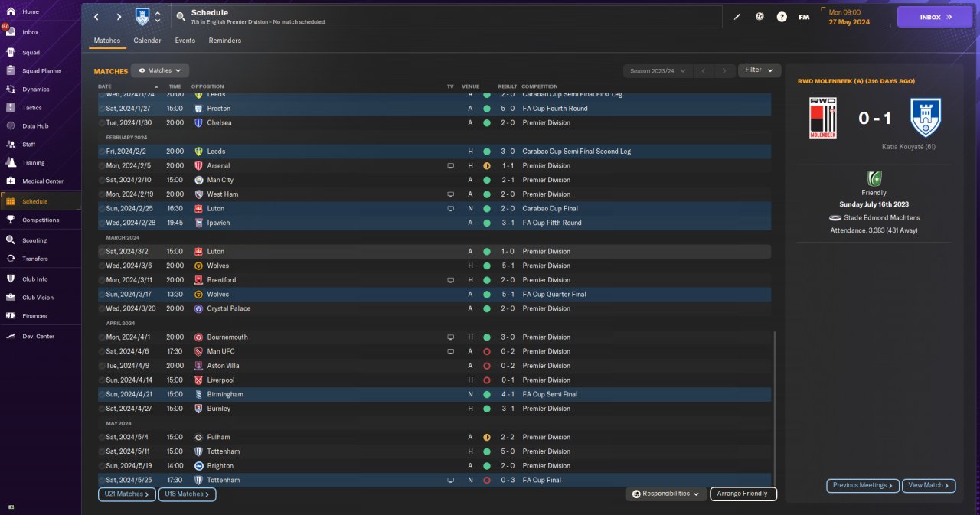Viewport: 980px width, 515px height.
Task: Open U18 Matches
Action: pos(188,494)
